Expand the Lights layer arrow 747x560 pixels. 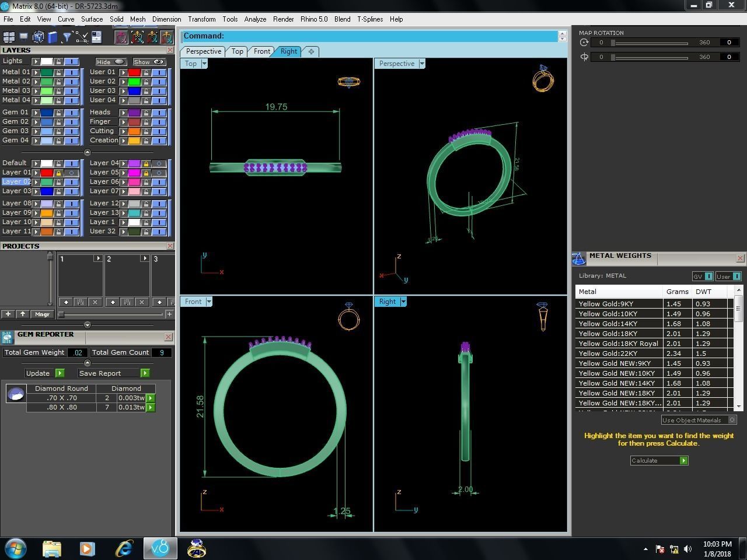pos(36,61)
